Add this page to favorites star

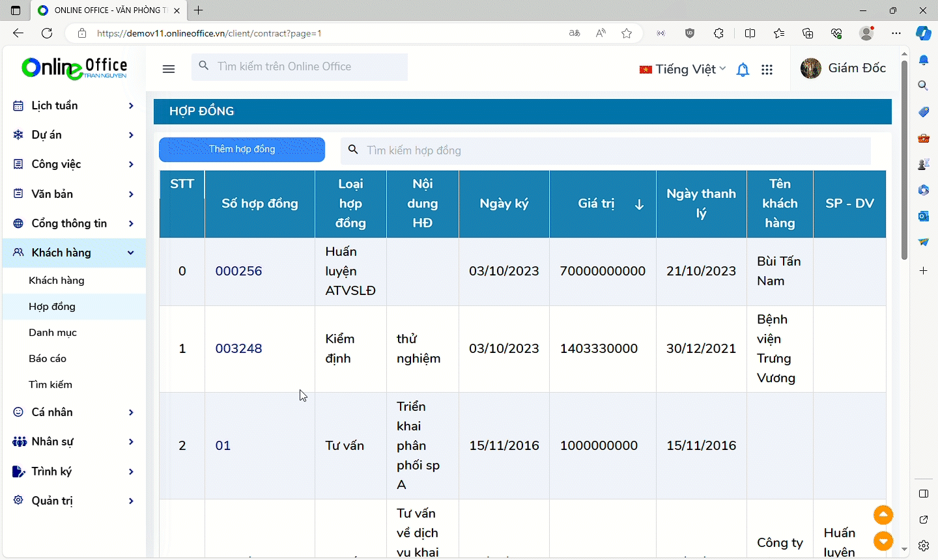(627, 33)
